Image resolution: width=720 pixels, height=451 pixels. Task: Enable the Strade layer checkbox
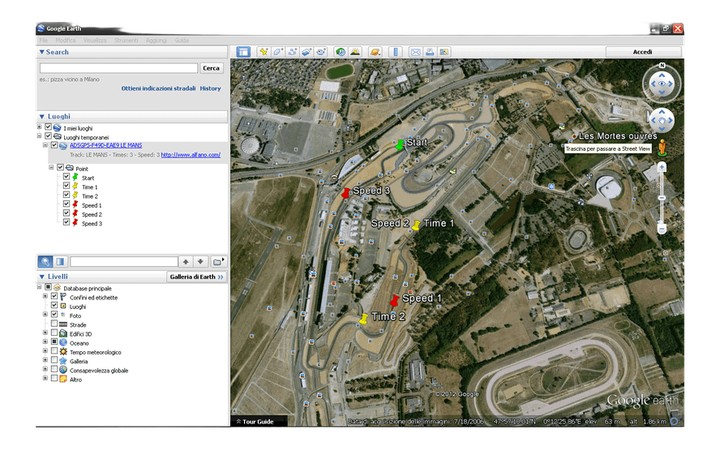(56, 324)
